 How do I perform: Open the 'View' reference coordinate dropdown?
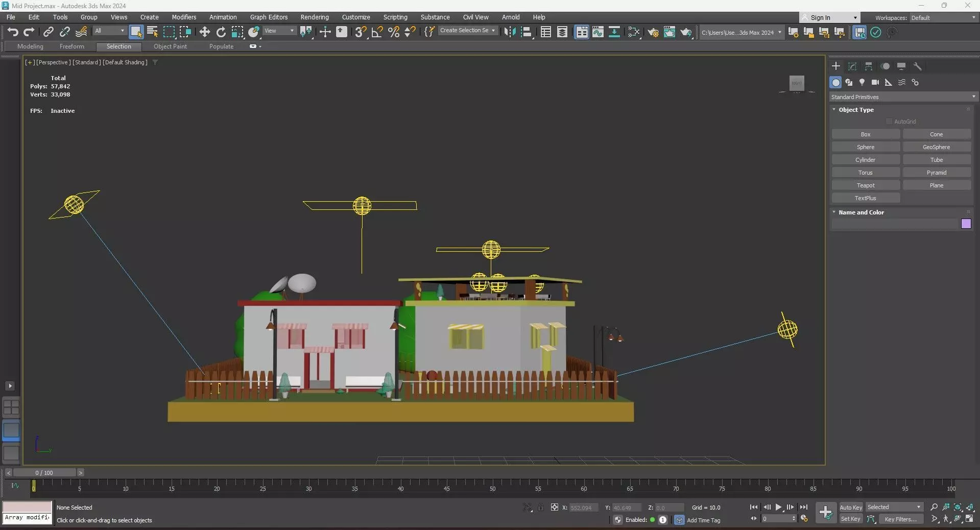[279, 31]
